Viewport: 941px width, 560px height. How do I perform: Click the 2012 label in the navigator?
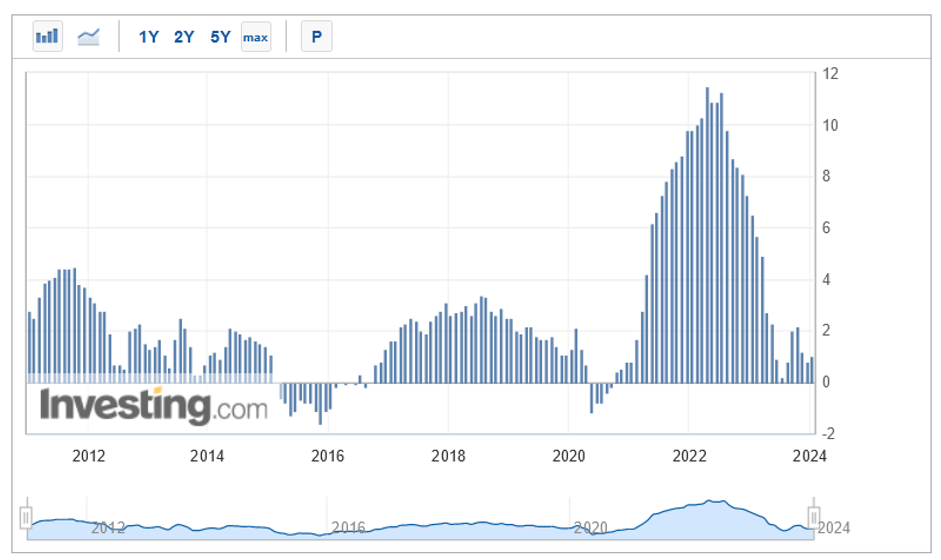coord(108,528)
